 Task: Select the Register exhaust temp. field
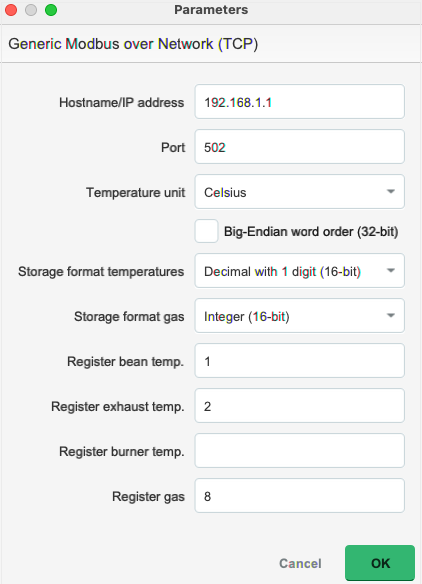(299, 406)
